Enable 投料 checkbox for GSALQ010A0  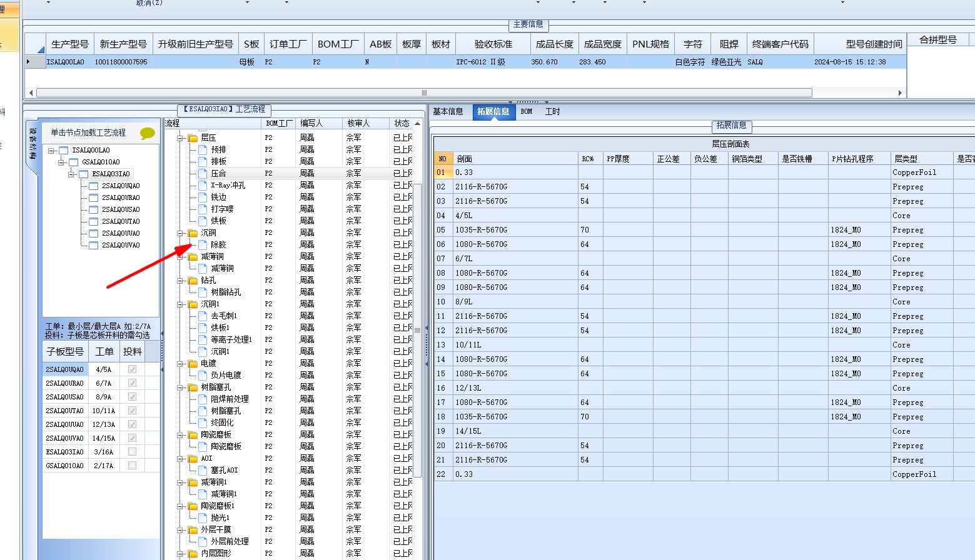pyautogui.click(x=132, y=466)
